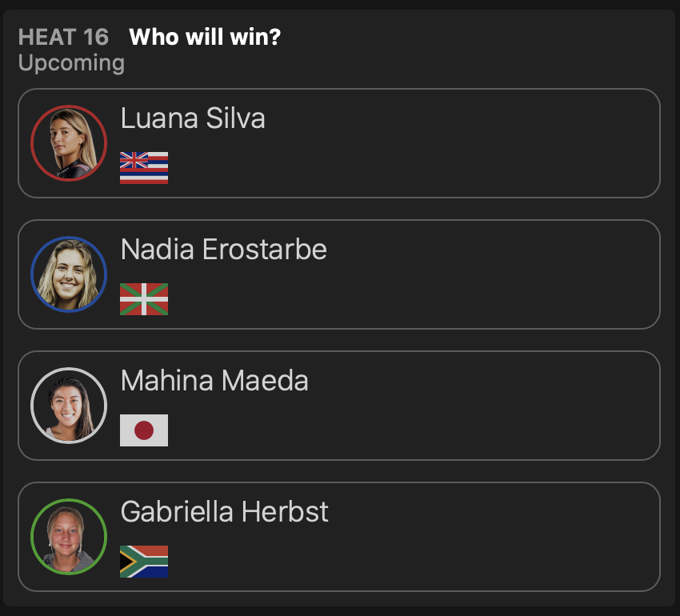Select the Mahina Maeda name text
680x616 pixels.
click(x=214, y=381)
